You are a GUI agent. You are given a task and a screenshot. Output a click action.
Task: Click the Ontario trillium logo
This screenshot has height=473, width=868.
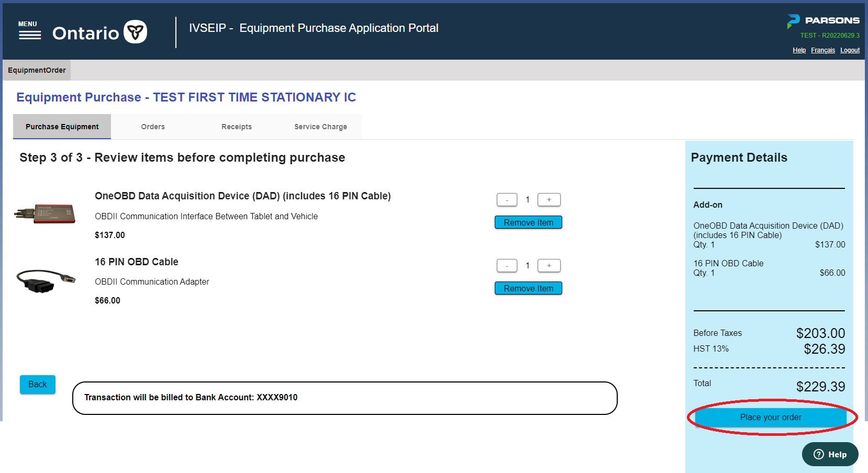click(x=135, y=32)
